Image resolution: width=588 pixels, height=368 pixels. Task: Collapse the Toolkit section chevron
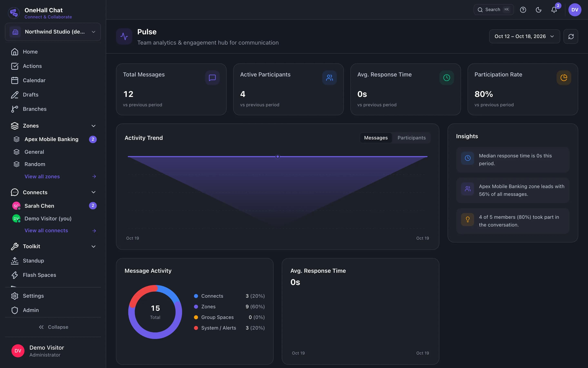(x=93, y=247)
